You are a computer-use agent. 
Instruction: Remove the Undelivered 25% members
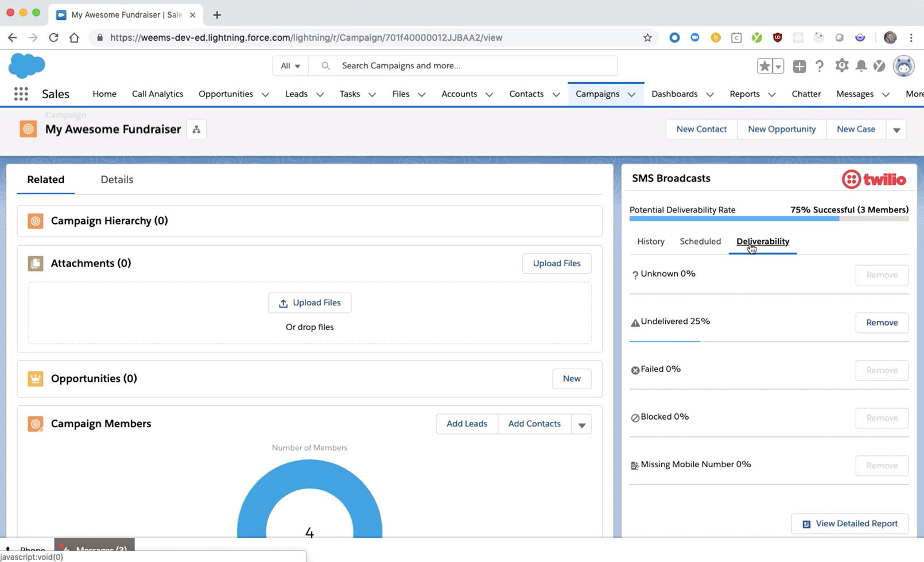(x=882, y=323)
